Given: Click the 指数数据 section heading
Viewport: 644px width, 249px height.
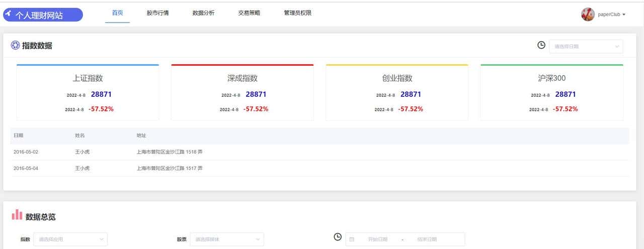Looking at the screenshot, I should [37, 46].
